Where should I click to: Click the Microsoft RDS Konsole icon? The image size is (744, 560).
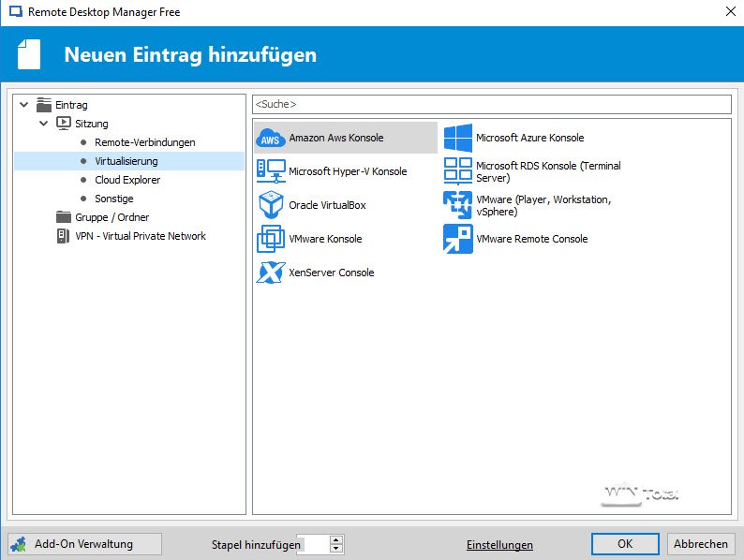tap(458, 171)
